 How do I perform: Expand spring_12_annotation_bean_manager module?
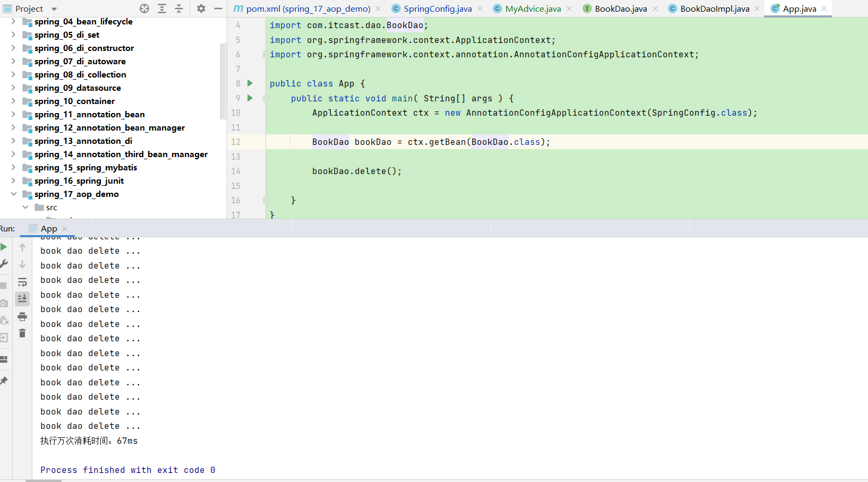pos(13,127)
